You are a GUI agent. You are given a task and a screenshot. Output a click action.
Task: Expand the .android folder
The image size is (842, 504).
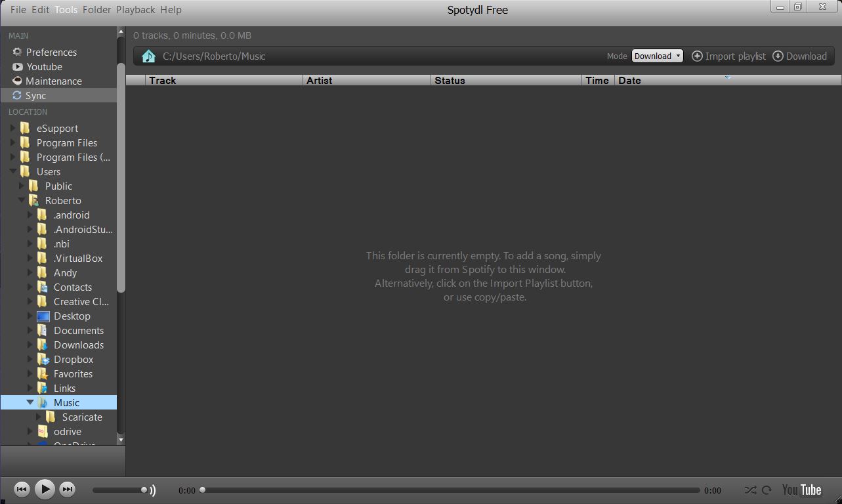[30, 215]
